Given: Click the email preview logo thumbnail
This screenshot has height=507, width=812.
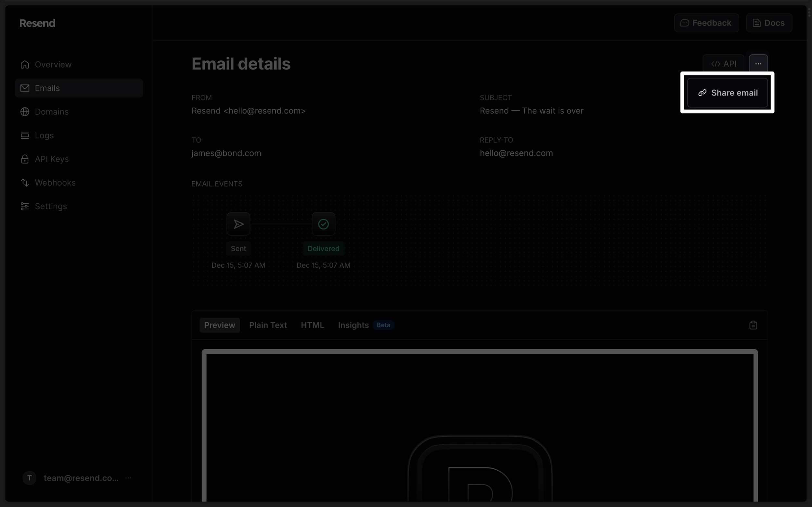Looking at the screenshot, I should point(480,468).
